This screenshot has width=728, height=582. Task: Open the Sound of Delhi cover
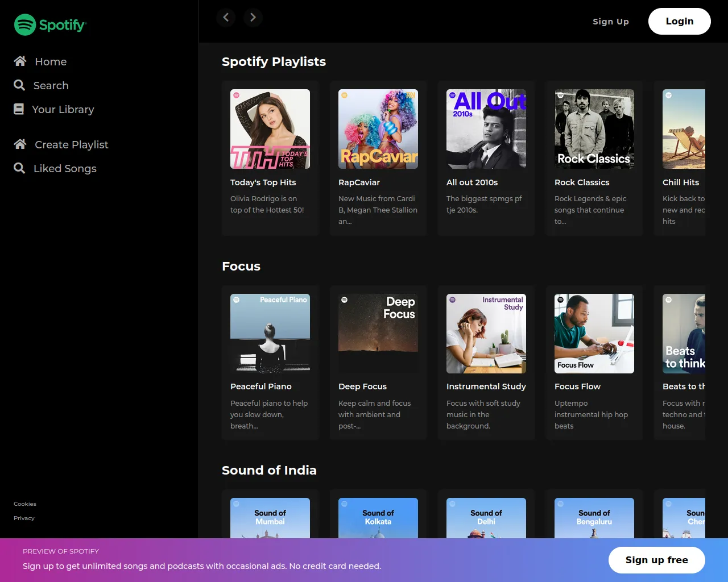[486, 518]
